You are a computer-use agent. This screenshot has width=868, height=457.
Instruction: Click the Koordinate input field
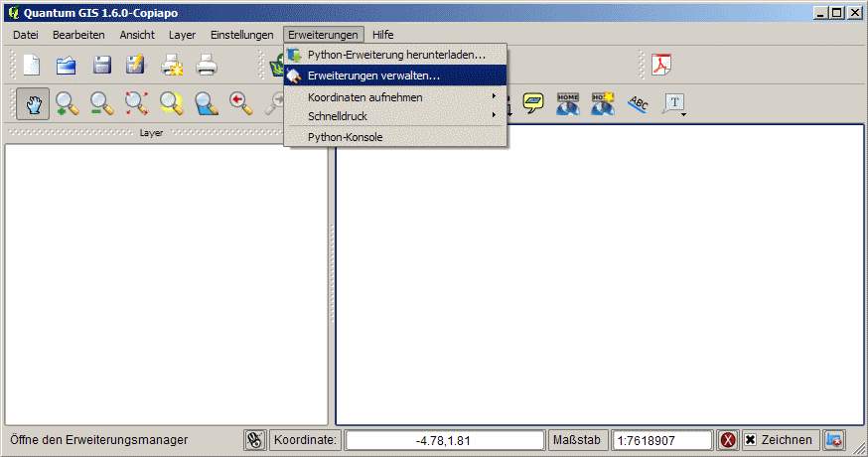point(443,441)
